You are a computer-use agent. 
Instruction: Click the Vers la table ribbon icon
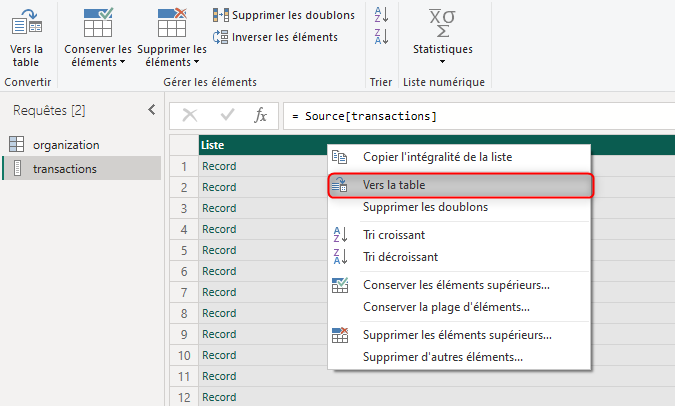point(26,23)
